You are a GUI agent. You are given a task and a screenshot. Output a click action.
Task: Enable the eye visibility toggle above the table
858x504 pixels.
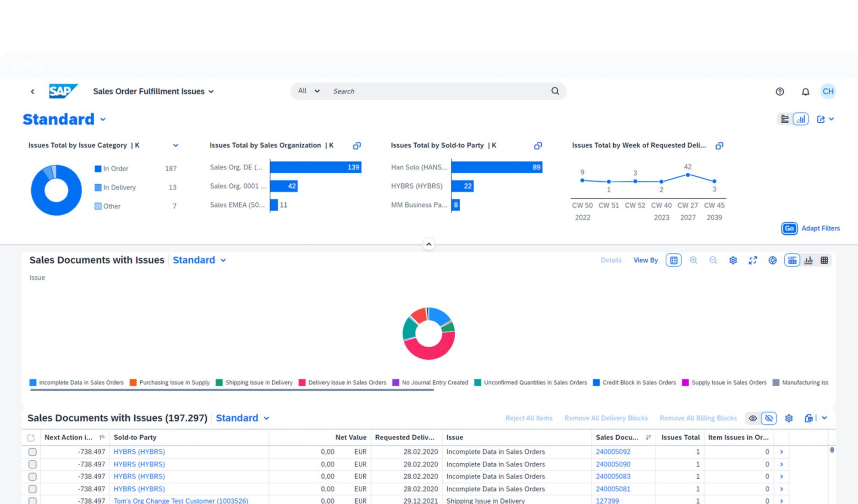coord(753,418)
